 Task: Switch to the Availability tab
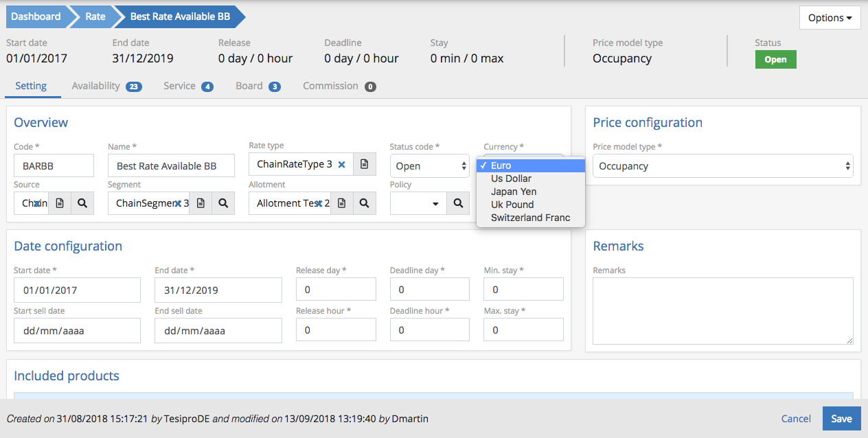(x=96, y=87)
